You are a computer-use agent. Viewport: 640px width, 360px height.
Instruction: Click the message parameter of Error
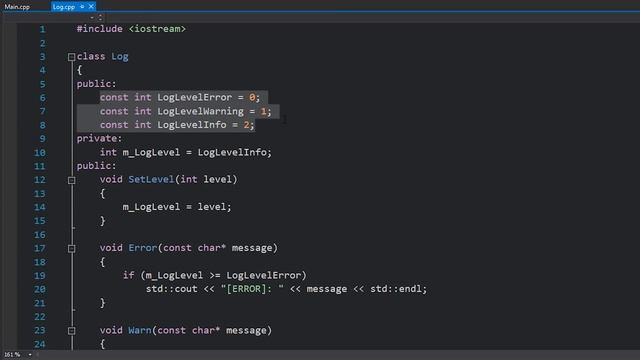(x=252, y=248)
